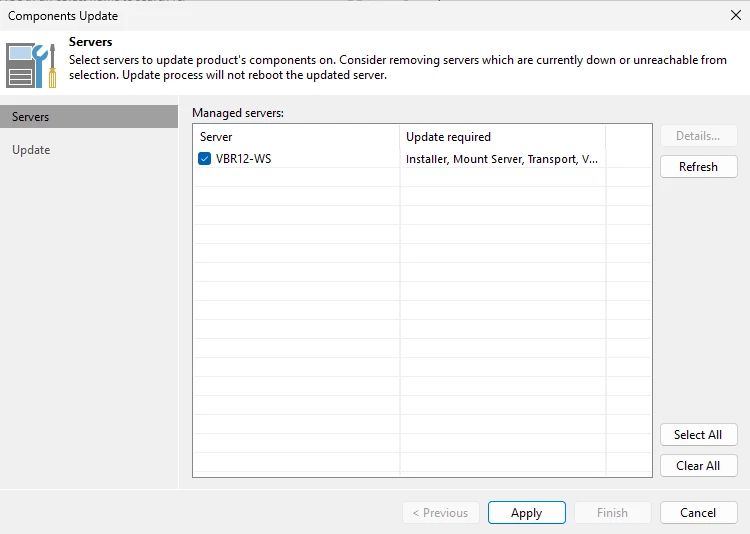
Task: Uncheck the VBR12-WS server checkbox
Action: [x=204, y=158]
